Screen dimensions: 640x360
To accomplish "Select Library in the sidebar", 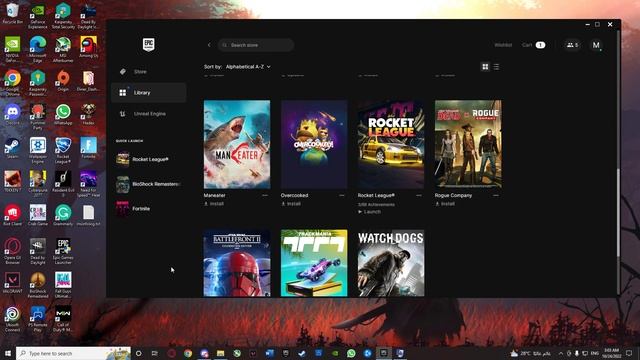I will [x=149, y=93].
